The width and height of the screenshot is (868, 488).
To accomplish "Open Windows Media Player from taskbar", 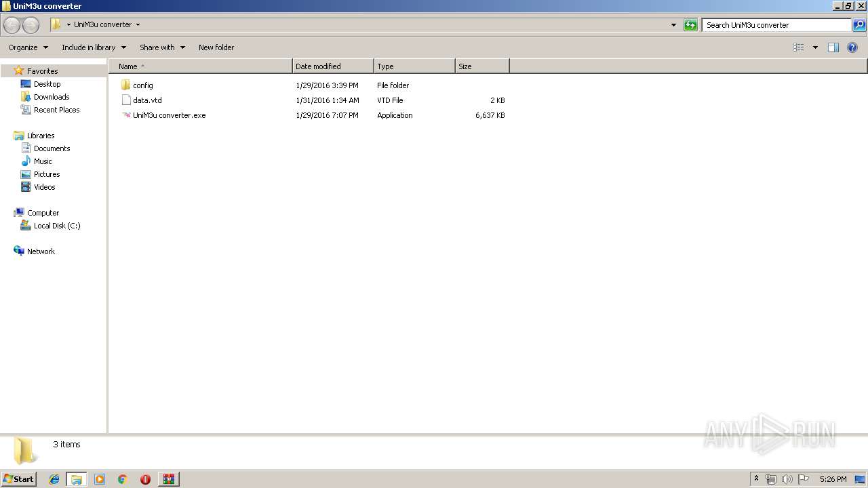I will [100, 479].
